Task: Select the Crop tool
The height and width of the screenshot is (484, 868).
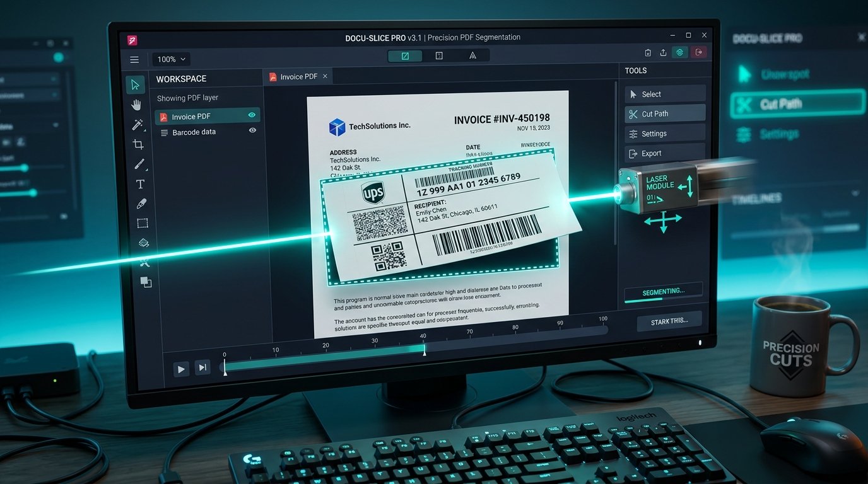Action: pos(138,144)
